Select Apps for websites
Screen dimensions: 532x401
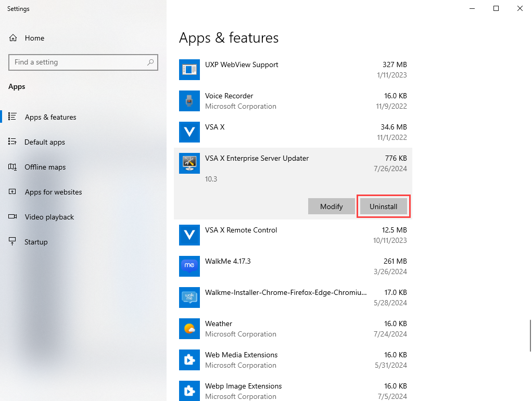pos(53,192)
